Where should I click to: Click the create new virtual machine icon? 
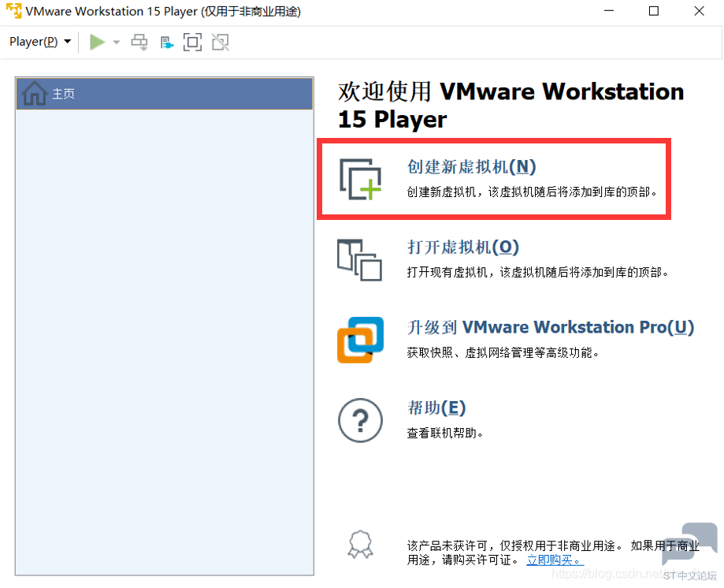tap(361, 179)
